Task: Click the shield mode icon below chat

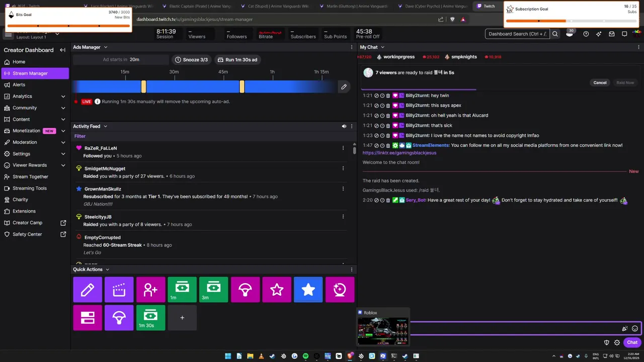Action: [607, 342]
